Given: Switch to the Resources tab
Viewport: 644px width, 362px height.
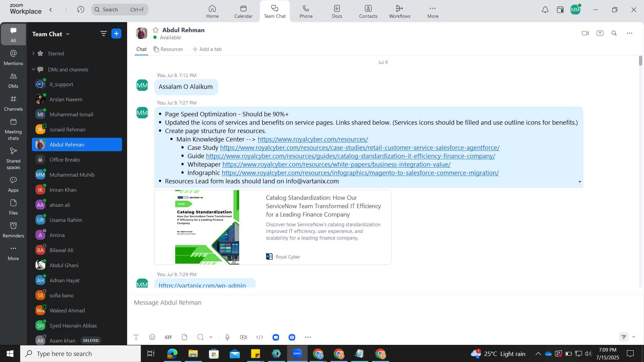Looking at the screenshot, I should pos(168,49).
